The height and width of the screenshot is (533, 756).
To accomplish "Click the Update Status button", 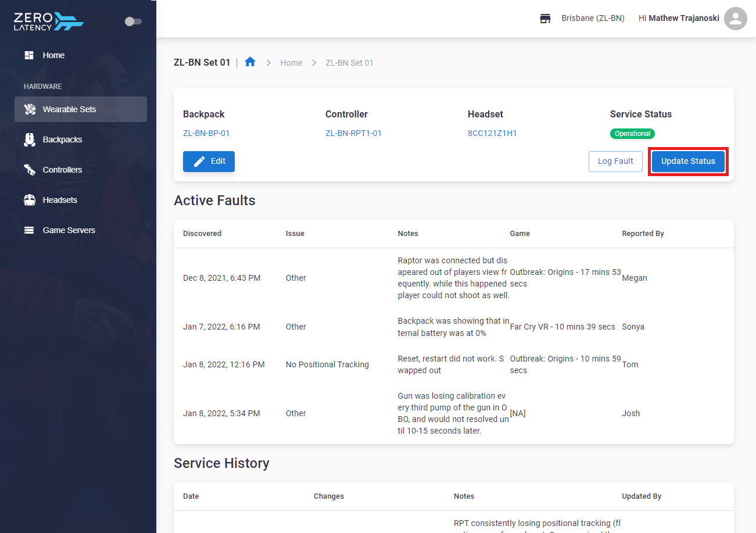I will 688,162.
